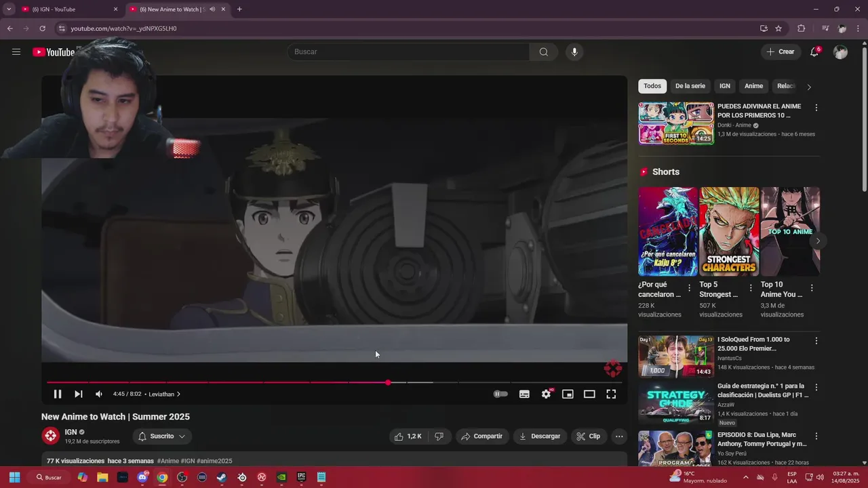Viewport: 868px width, 488px height.
Task: Open the Suscrito notification dropdown
Action: pyautogui.click(x=162, y=436)
